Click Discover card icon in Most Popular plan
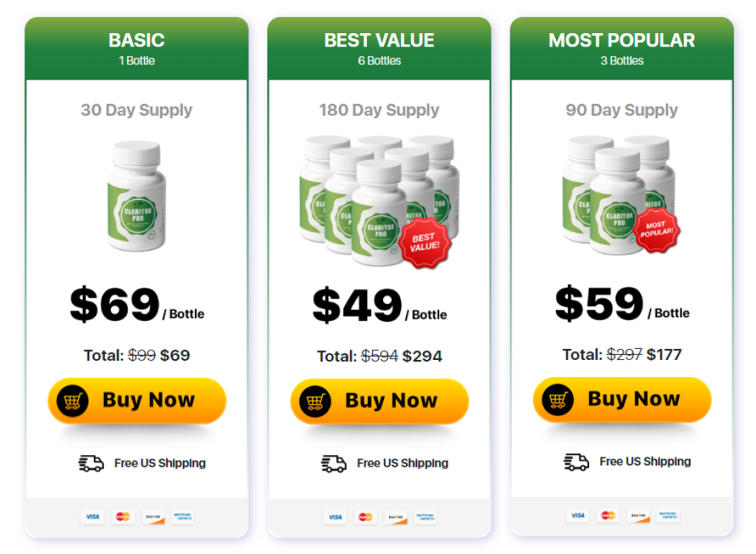 tap(638, 516)
